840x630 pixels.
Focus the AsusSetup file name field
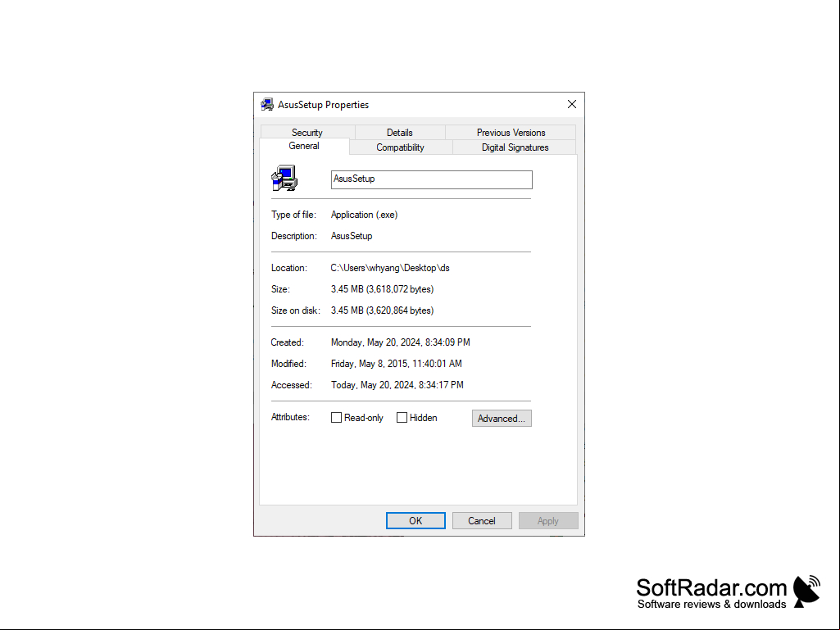click(x=432, y=179)
